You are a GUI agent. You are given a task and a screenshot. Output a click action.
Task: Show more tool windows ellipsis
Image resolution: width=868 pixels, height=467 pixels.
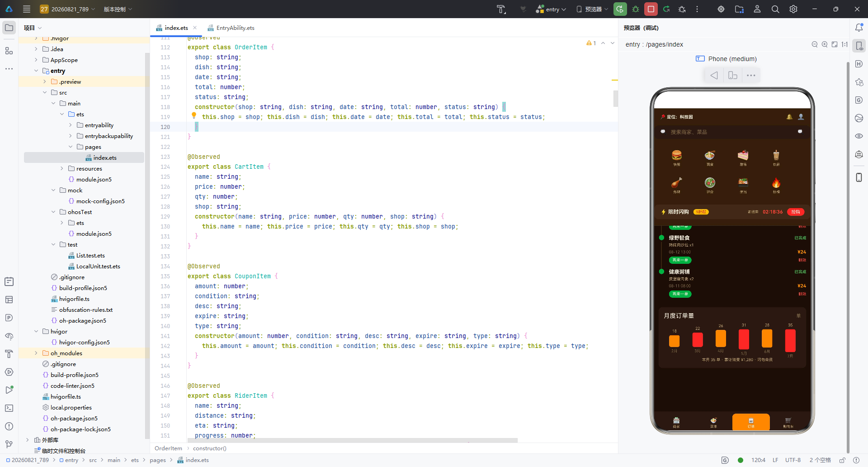click(9, 69)
